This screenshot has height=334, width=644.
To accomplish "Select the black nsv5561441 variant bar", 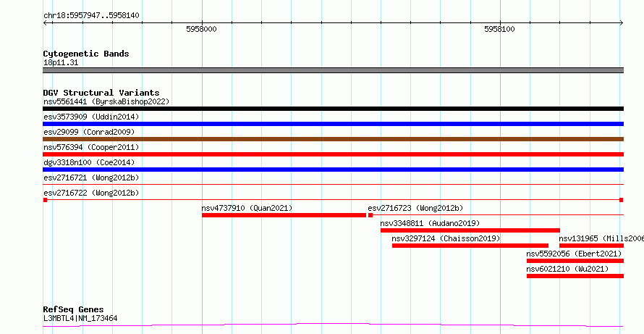I will [x=333, y=109].
